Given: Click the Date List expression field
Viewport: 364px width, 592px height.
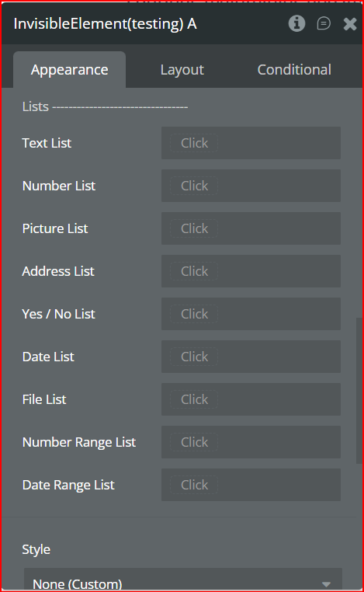Looking at the screenshot, I should pyautogui.click(x=251, y=357).
